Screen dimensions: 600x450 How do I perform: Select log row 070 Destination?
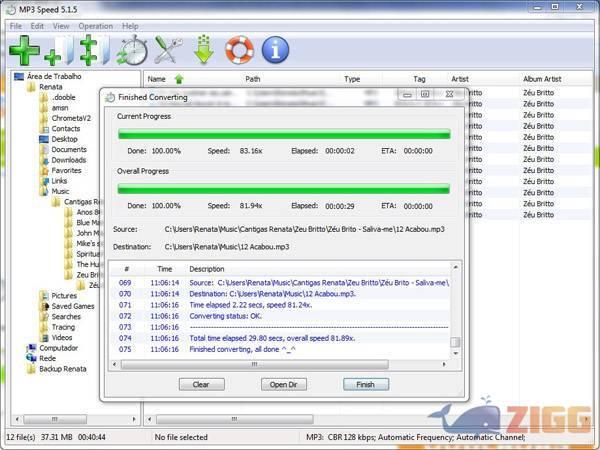280,294
